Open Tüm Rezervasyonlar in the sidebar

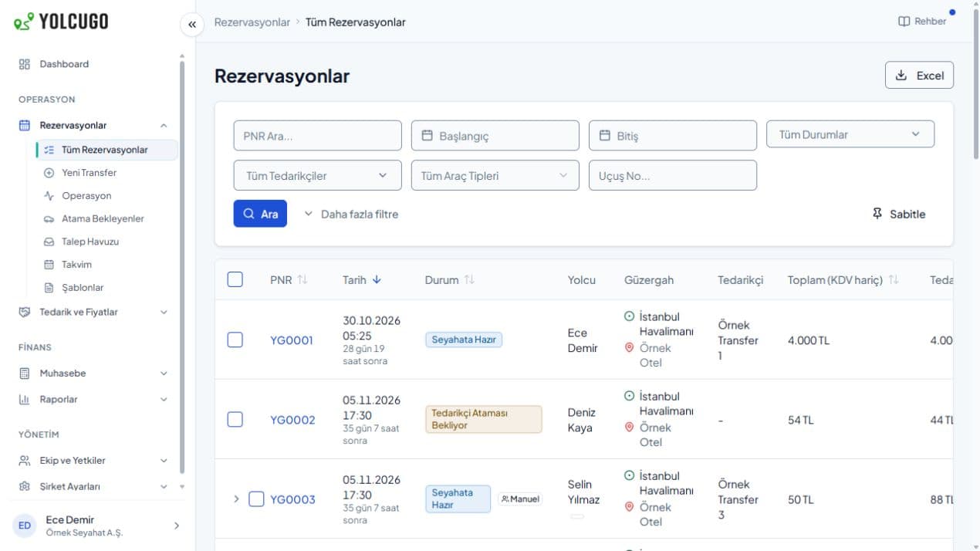(x=106, y=150)
